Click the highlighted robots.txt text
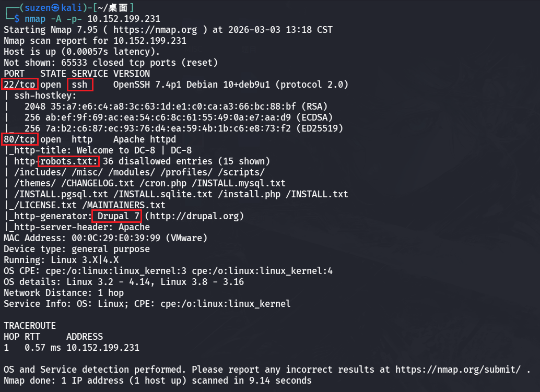 [x=69, y=161]
